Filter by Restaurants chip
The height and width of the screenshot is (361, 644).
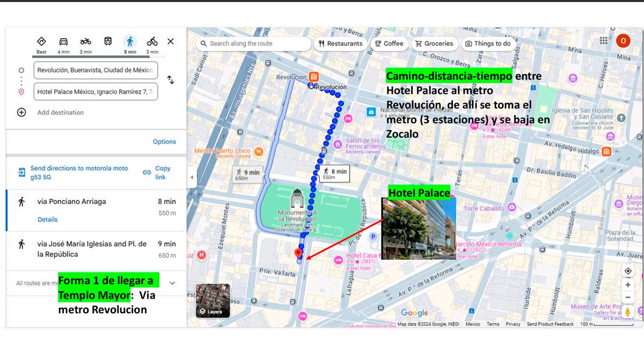coord(340,43)
